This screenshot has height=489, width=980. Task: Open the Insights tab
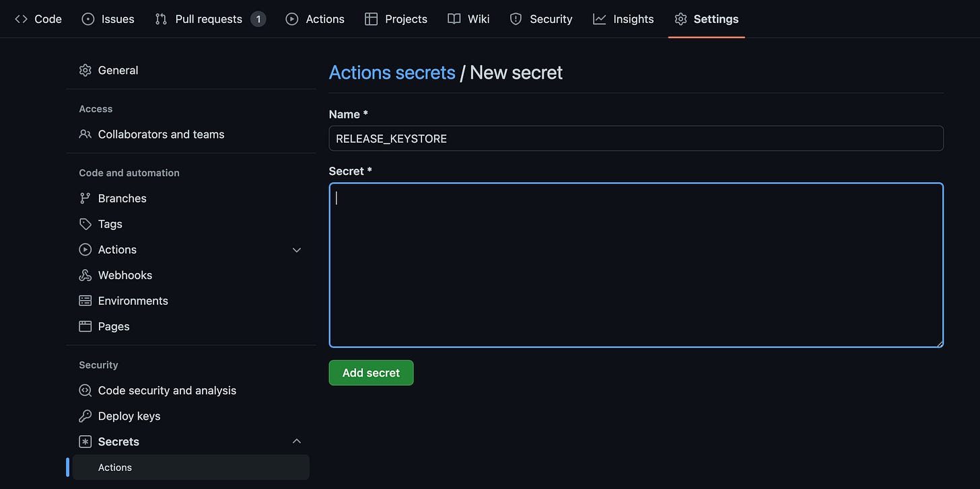tap(623, 19)
